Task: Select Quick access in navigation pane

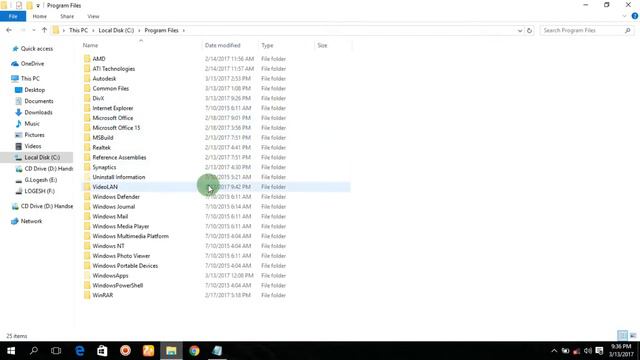Action: click(37, 49)
